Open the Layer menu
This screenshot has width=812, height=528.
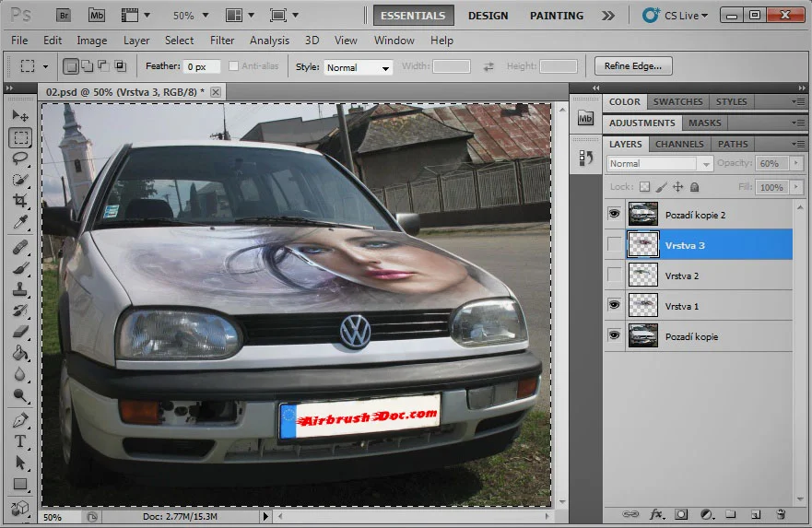pos(136,41)
